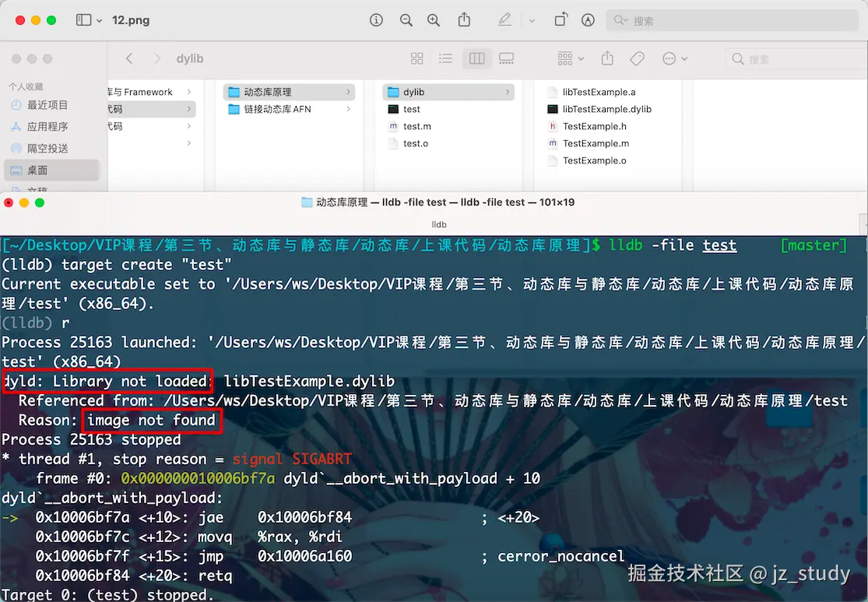Select libTestExample.dylib file
The width and height of the screenshot is (868, 602).
tap(606, 109)
